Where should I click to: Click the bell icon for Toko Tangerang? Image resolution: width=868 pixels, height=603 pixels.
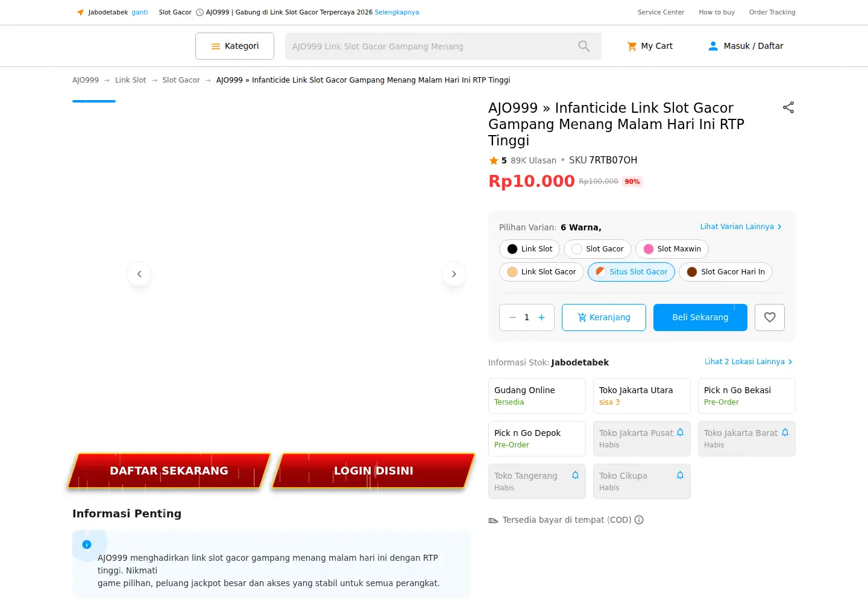575,475
